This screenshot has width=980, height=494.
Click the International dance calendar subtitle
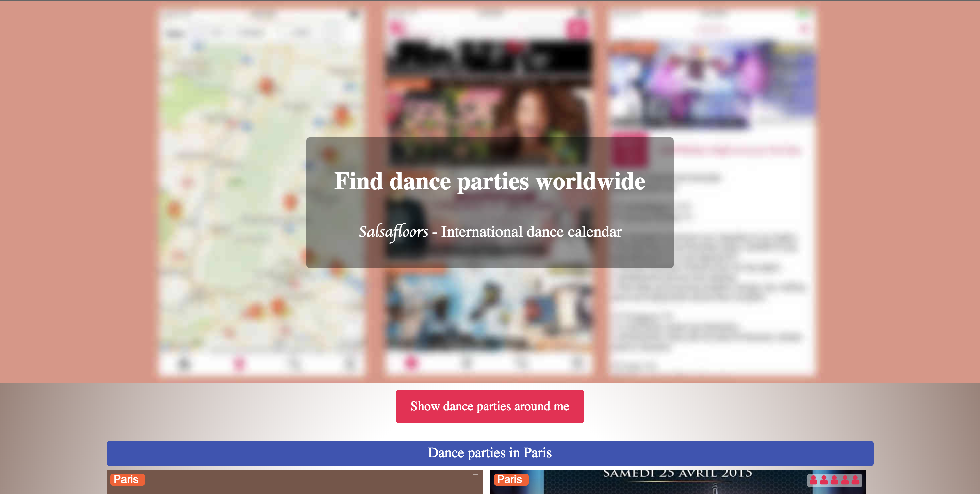531,232
